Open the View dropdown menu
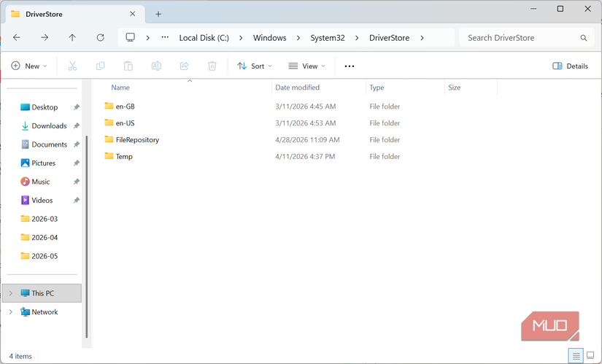 [x=306, y=66]
